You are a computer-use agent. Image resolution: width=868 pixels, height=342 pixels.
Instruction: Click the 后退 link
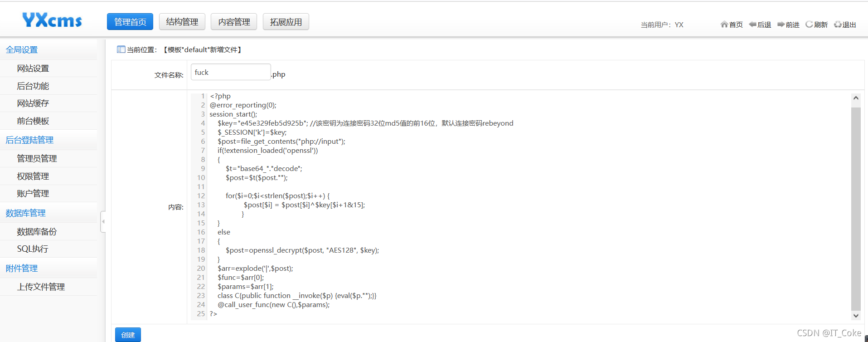[x=764, y=25]
